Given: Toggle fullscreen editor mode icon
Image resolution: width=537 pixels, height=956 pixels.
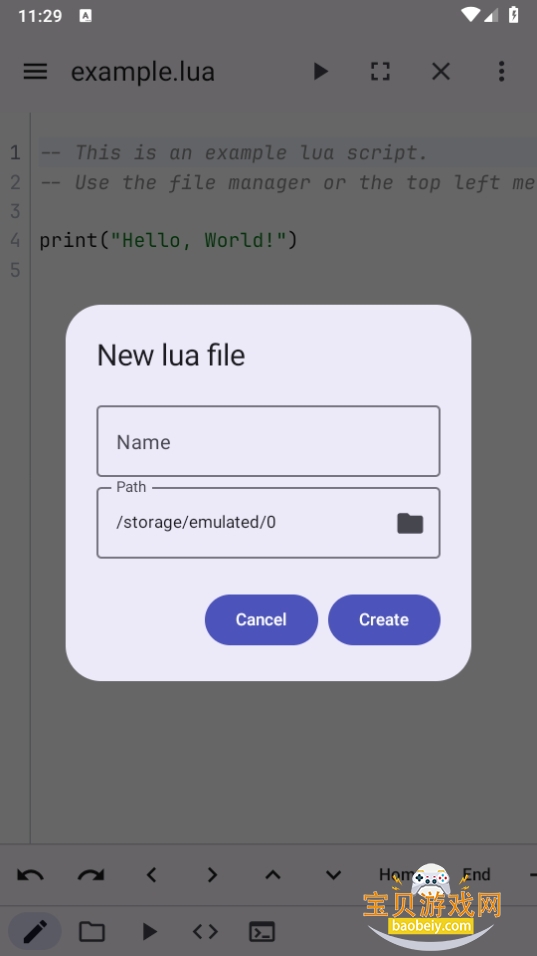Looking at the screenshot, I should click(x=380, y=71).
